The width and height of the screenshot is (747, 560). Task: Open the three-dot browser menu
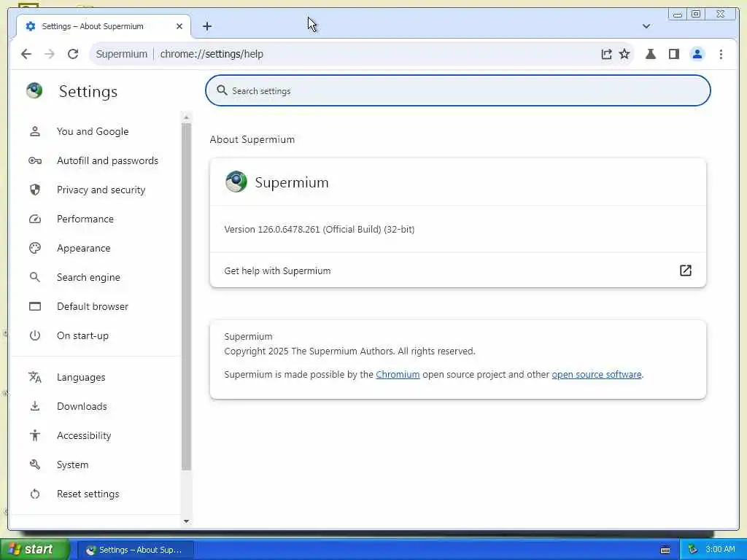pos(721,54)
